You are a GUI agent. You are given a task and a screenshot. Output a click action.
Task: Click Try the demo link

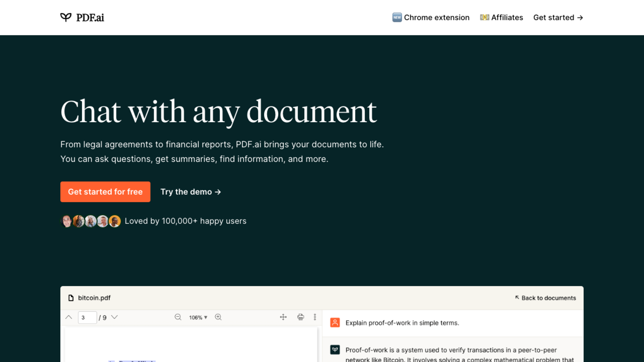pos(191,192)
